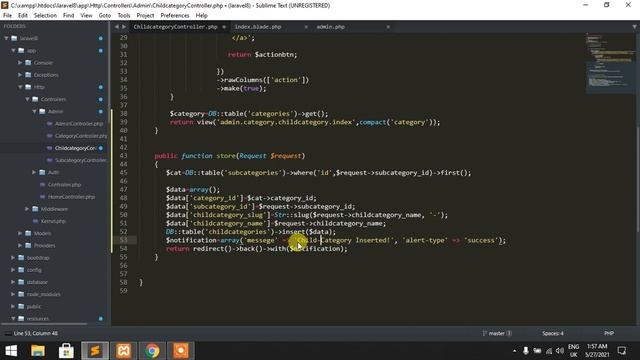
Task: Close the admin.php tab
Action: pos(388,27)
